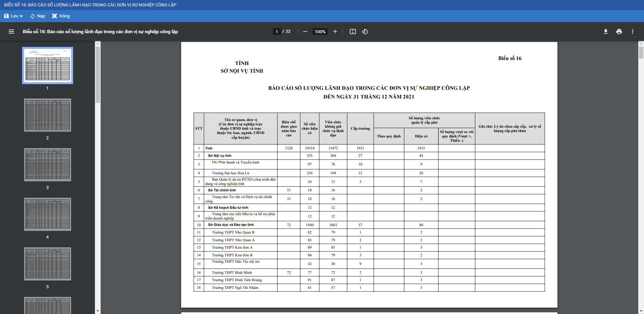Click the 100% zoom level field
The width and height of the screenshot is (644, 314).
click(320, 32)
